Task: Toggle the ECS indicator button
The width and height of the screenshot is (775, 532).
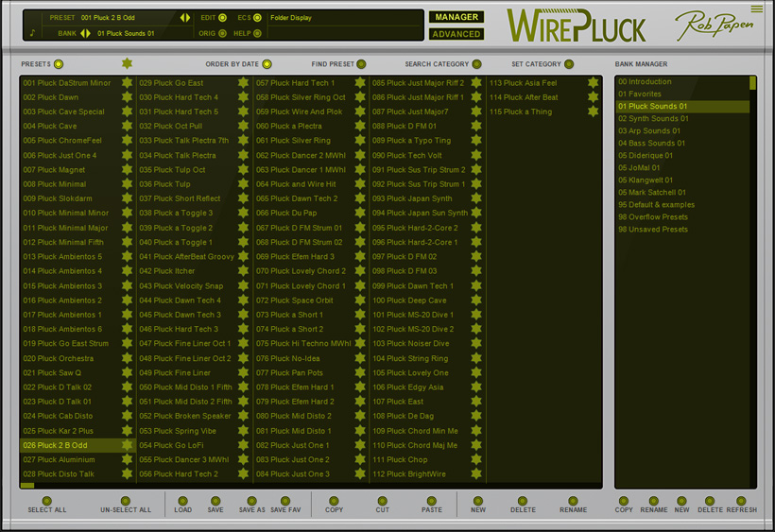Action: tap(257, 18)
